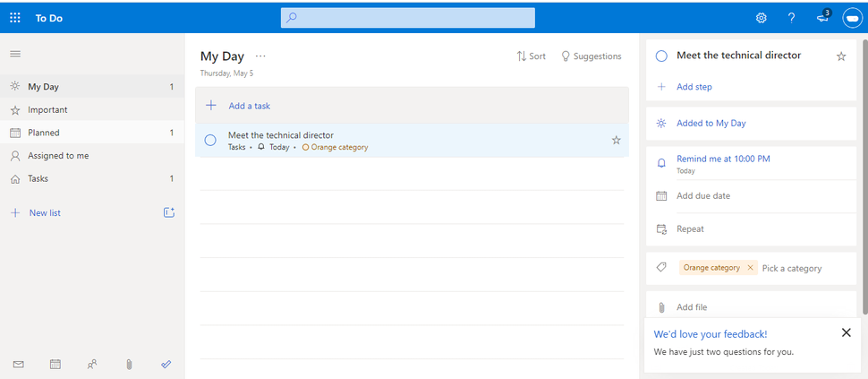
Task: Open the Sort options
Action: click(532, 56)
